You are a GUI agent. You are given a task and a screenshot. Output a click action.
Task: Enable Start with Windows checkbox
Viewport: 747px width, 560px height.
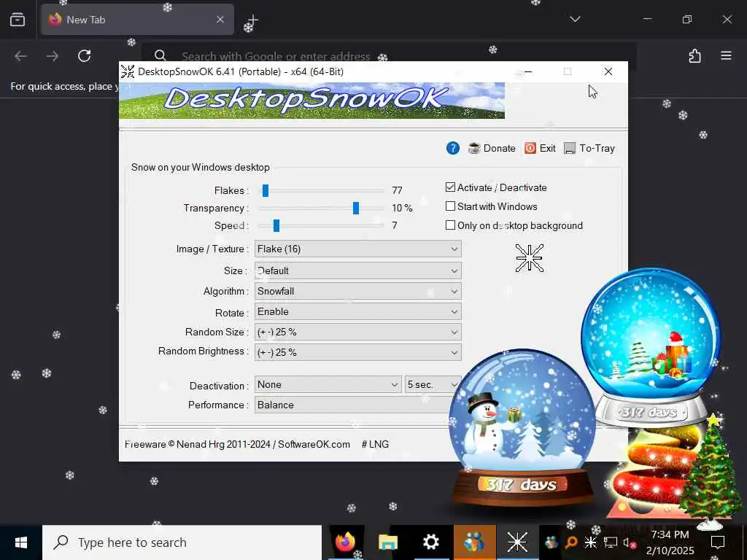(450, 206)
